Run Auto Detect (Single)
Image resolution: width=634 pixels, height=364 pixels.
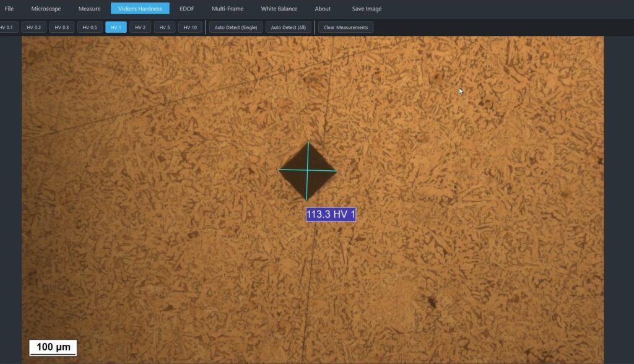point(235,27)
